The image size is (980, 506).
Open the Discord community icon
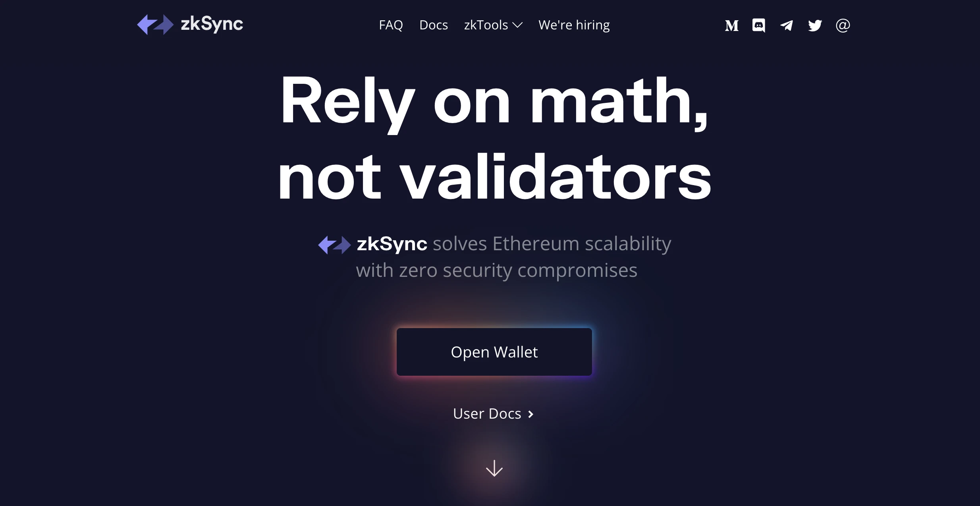click(x=759, y=25)
